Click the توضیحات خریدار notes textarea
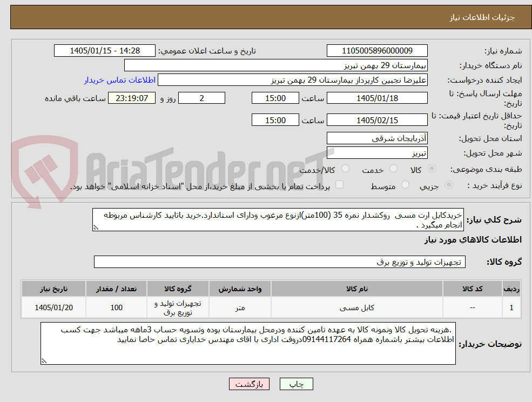 point(248,343)
